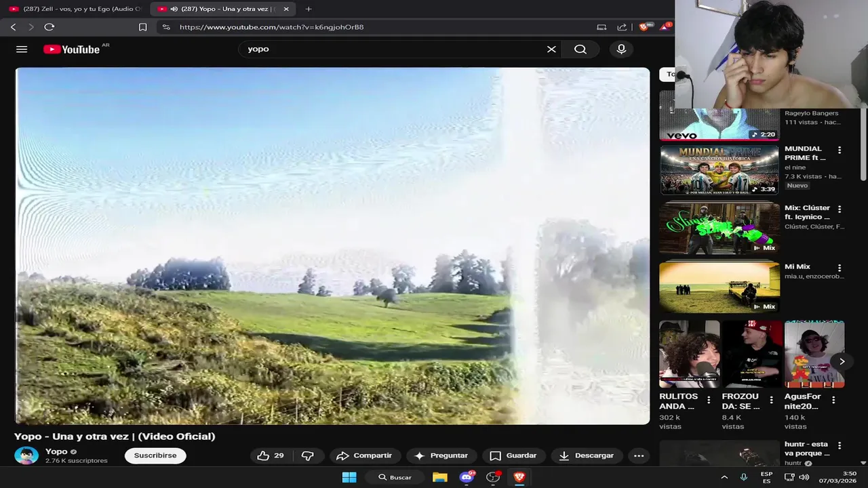Open options for huntr video

[840, 446]
